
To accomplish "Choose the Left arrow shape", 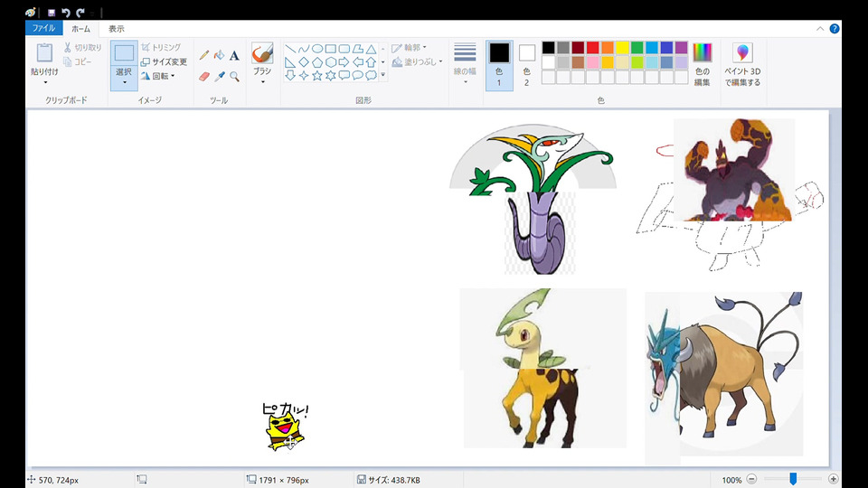I will click(358, 62).
